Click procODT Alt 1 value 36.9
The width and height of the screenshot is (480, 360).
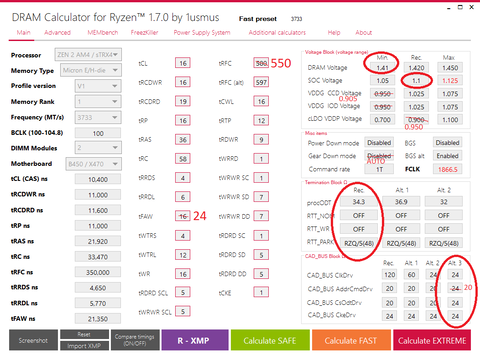point(401,202)
